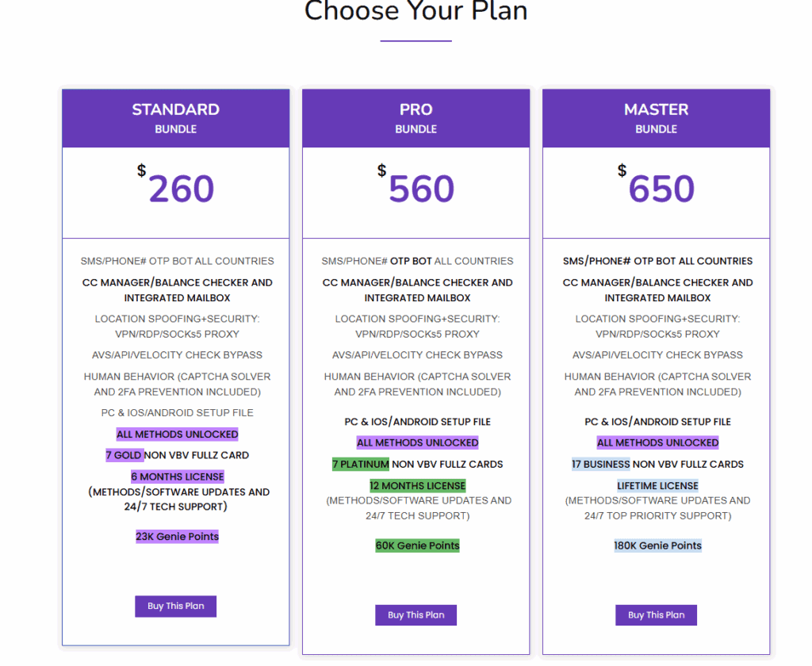Click ALL METHODS UNLOCKED in Master bundle
The image size is (812, 666).
[x=657, y=442]
